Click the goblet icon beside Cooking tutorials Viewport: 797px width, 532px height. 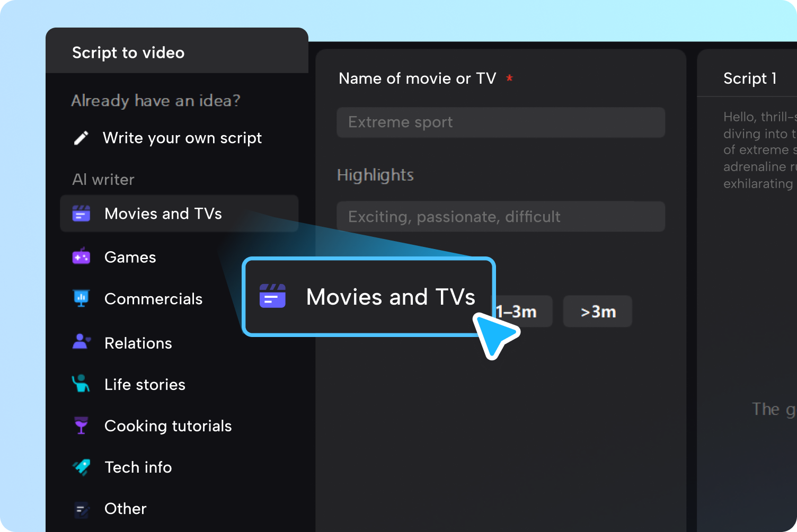click(x=81, y=425)
